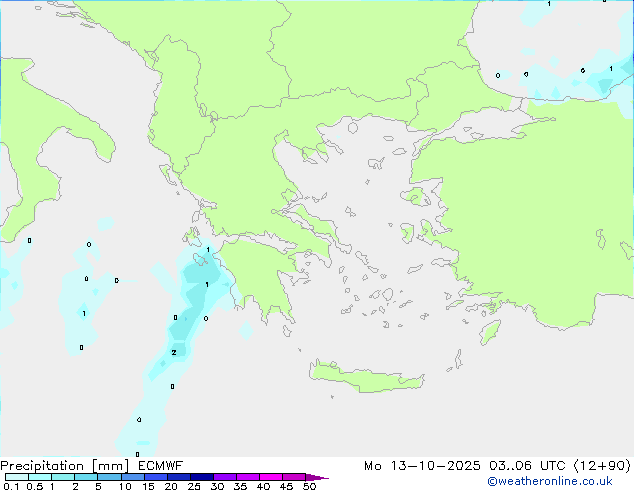Click the '50' legend scale label

309,486
